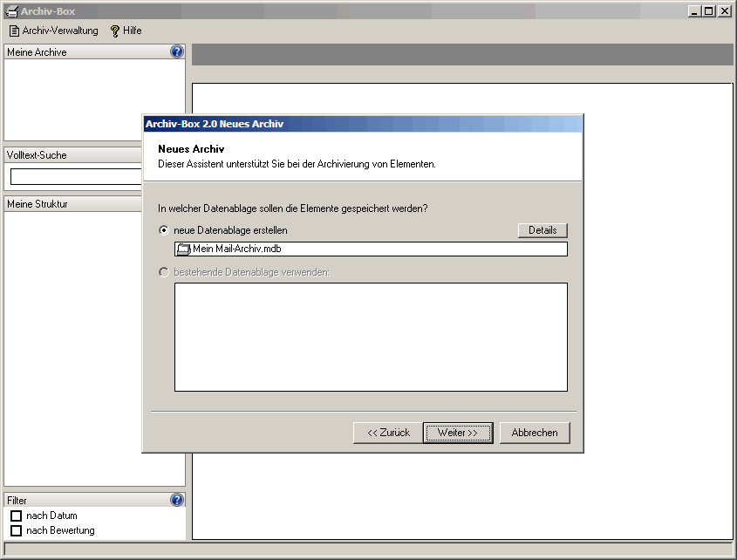Viewport: 737px width, 560px height.
Task: Click the Archiv-Box application icon in title bar
Action: [11, 11]
